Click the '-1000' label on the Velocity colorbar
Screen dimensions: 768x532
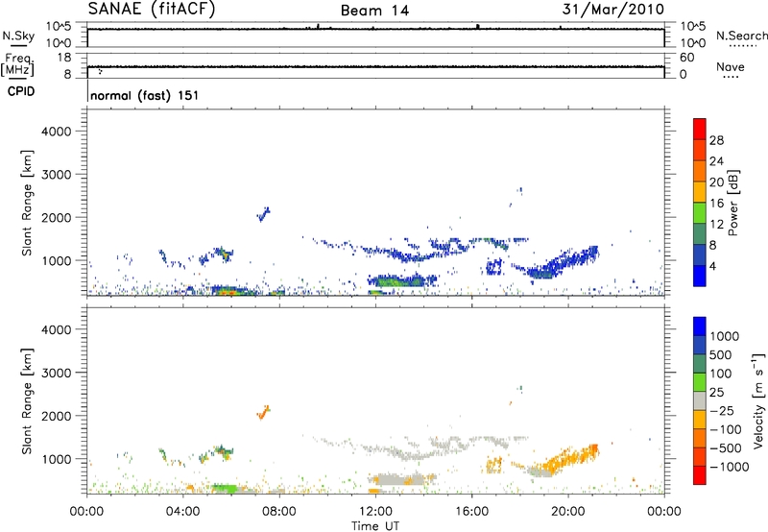729,467
